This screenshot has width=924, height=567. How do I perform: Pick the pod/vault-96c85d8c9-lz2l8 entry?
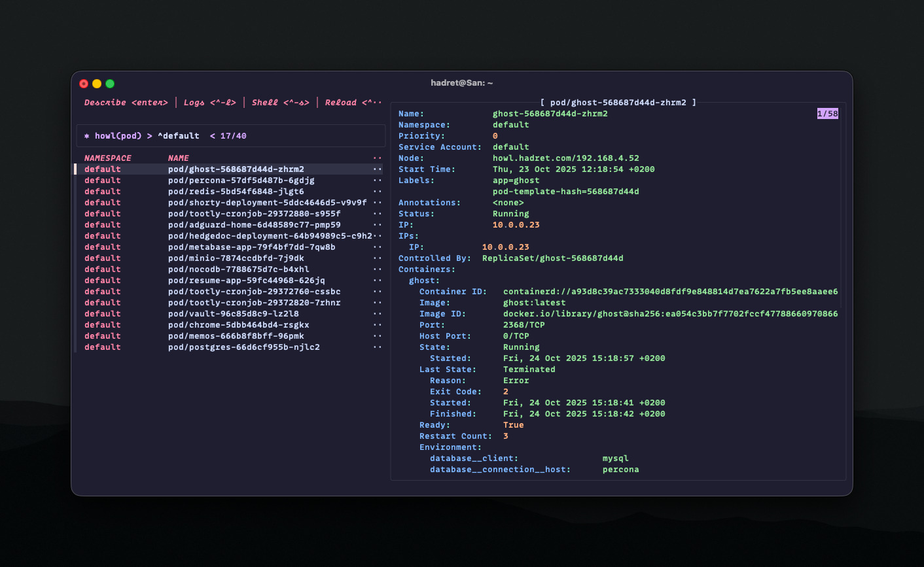[x=233, y=314]
